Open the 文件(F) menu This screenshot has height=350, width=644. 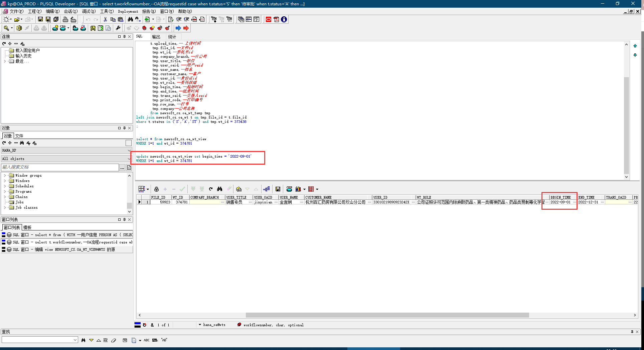click(16, 11)
